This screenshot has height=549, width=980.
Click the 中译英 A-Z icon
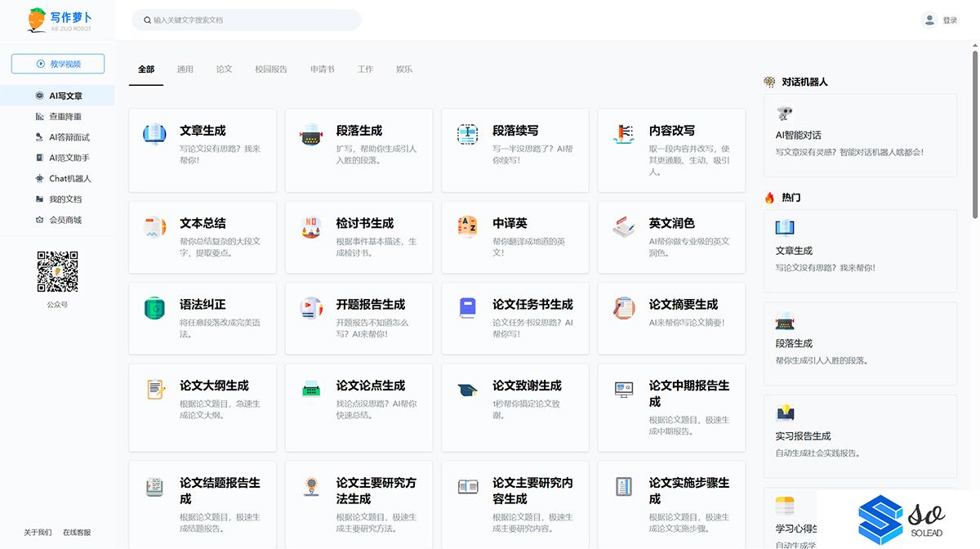(x=467, y=226)
